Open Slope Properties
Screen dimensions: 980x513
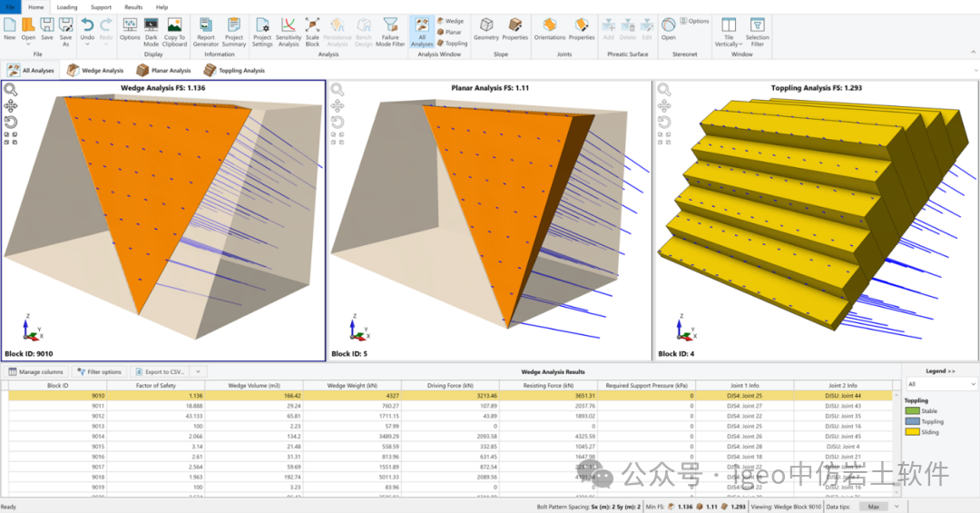(515, 30)
